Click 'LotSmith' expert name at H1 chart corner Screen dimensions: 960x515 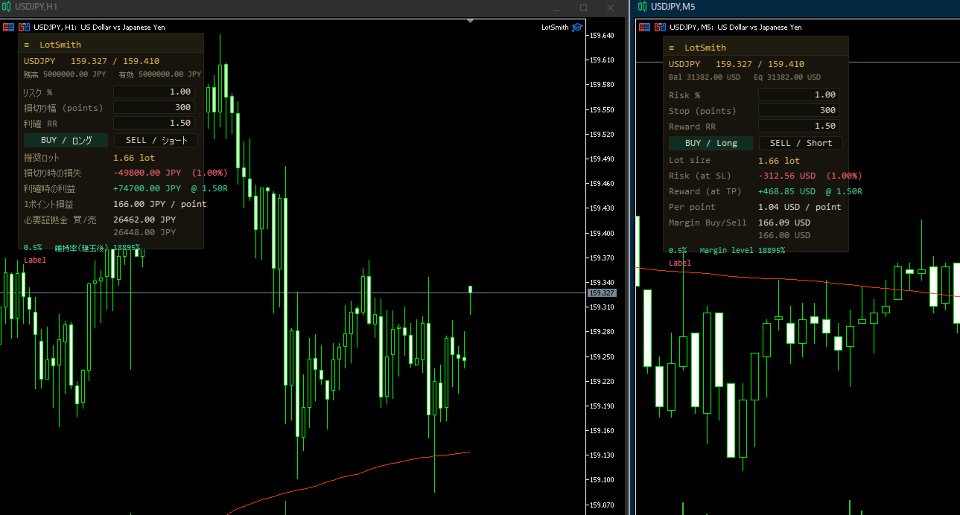point(555,28)
